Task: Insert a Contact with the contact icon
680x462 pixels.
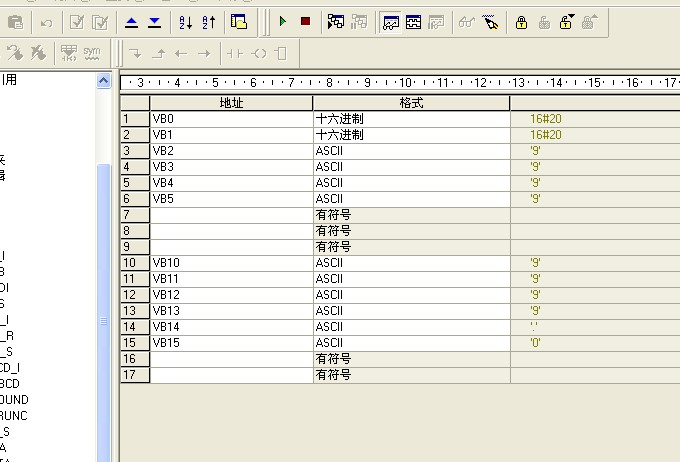Action: pyautogui.click(x=235, y=54)
